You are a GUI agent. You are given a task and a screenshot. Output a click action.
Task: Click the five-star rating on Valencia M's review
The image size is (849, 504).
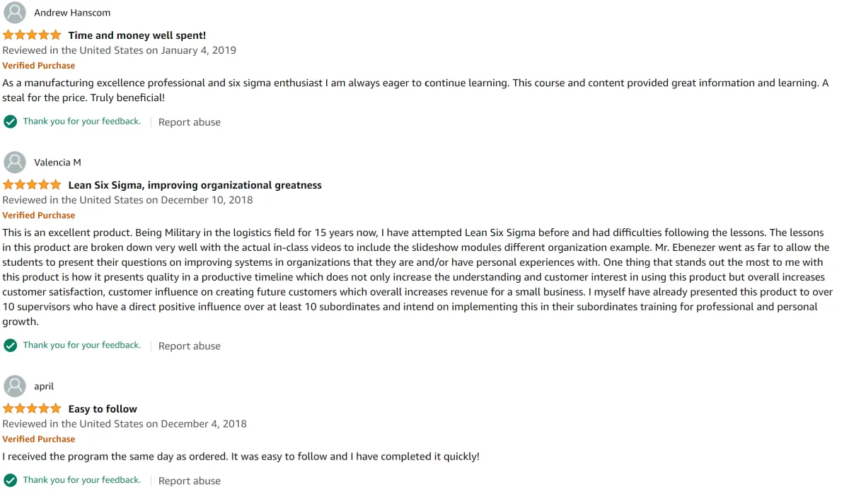32,184
